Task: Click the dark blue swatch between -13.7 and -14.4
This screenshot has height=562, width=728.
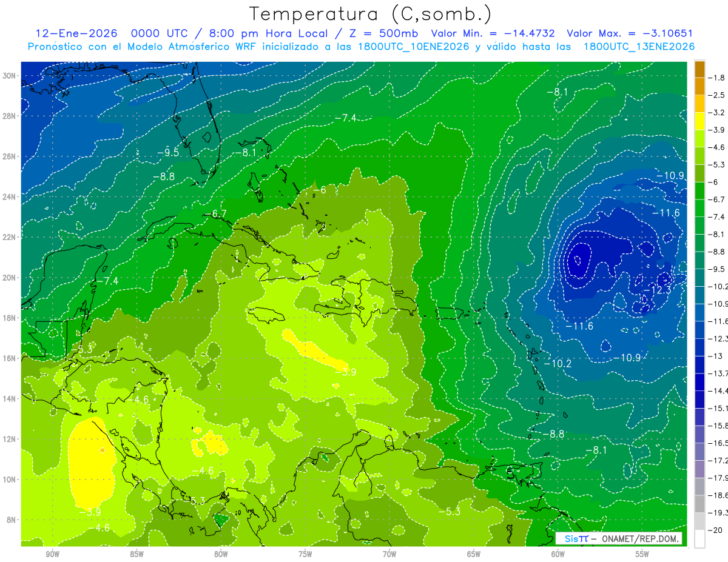Action: [699, 382]
